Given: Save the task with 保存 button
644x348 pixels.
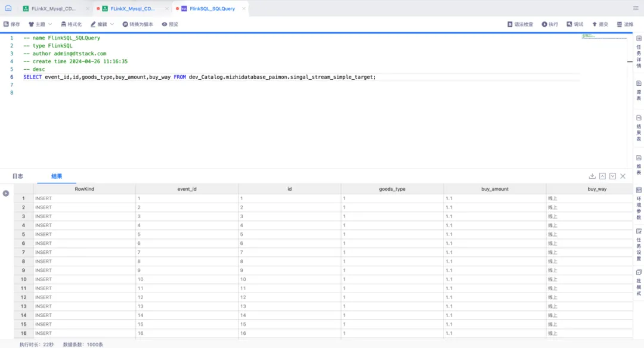Looking at the screenshot, I should [12, 24].
